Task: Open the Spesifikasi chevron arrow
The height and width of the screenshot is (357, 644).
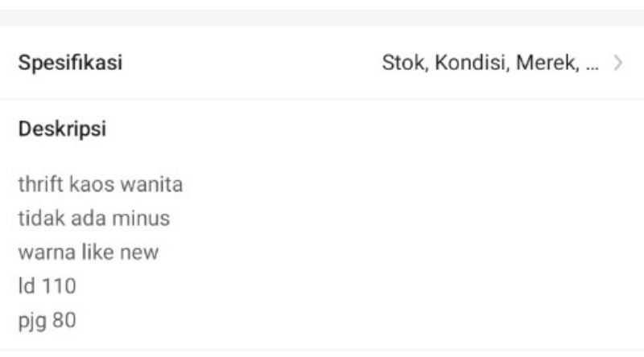Action: (618, 63)
